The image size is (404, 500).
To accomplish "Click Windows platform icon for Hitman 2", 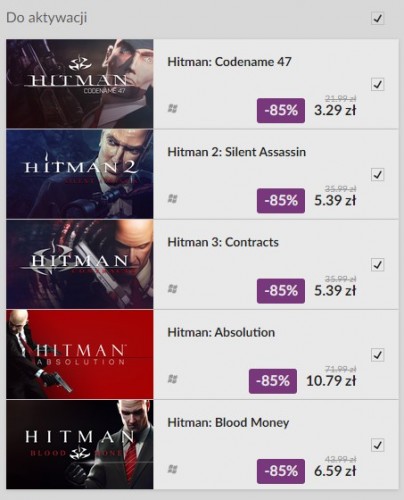I will coord(172,199).
